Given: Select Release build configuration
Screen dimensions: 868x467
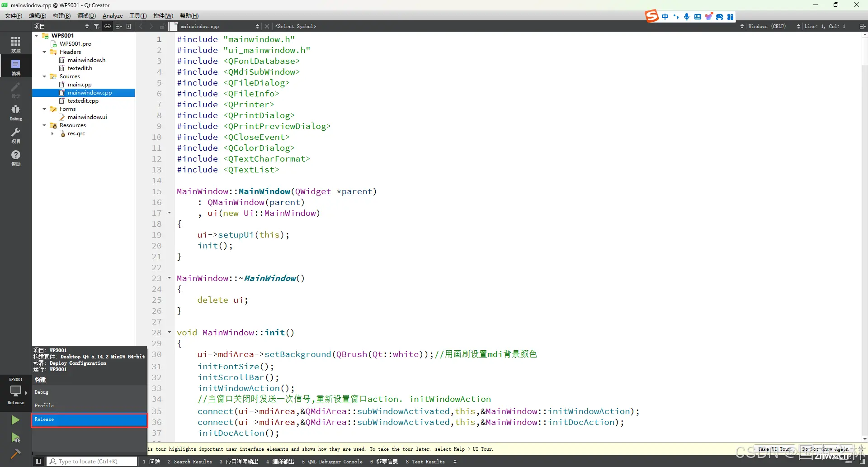Looking at the screenshot, I should point(90,419).
